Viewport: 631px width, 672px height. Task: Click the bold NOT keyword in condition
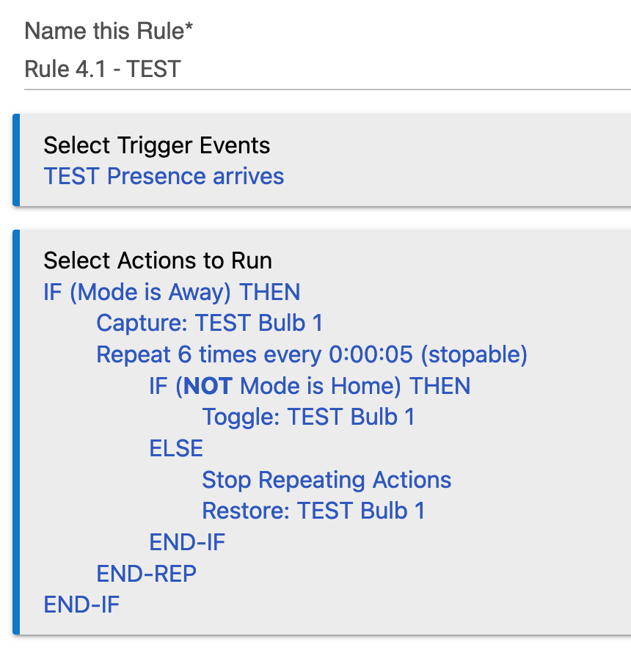tap(208, 386)
